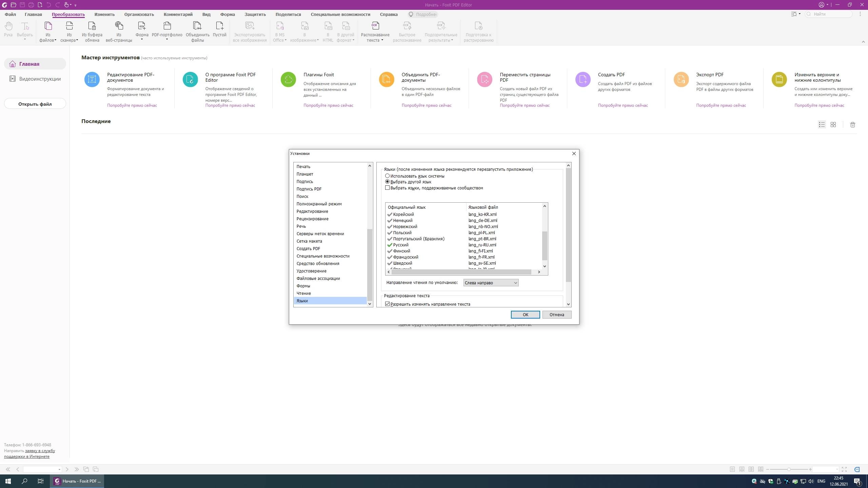Open the reading direction 'Слева направо' dropdown
This screenshot has width=868, height=488.
point(491,283)
